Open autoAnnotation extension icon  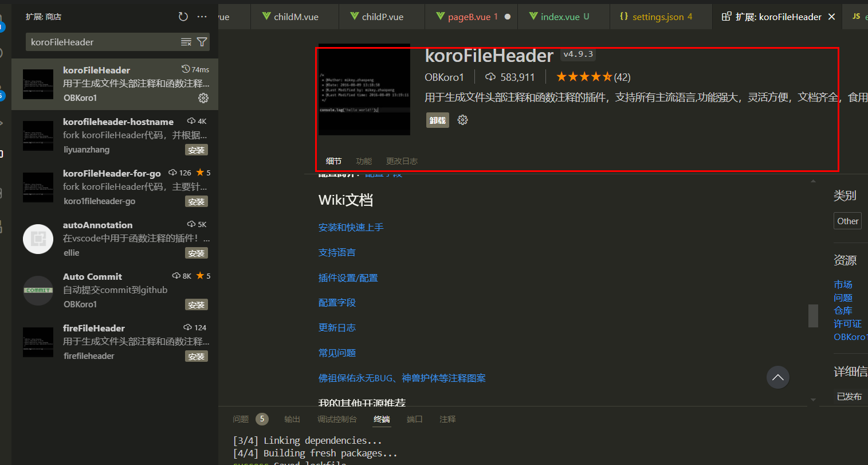click(38, 239)
